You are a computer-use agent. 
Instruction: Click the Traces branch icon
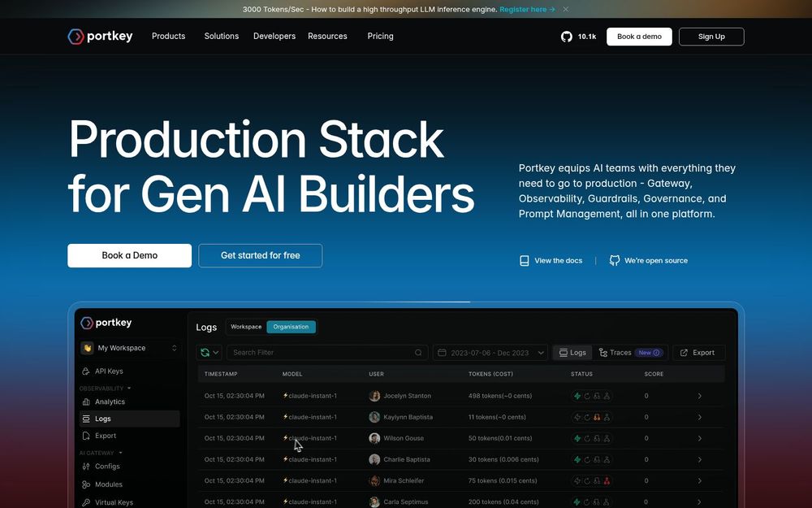[603, 353]
